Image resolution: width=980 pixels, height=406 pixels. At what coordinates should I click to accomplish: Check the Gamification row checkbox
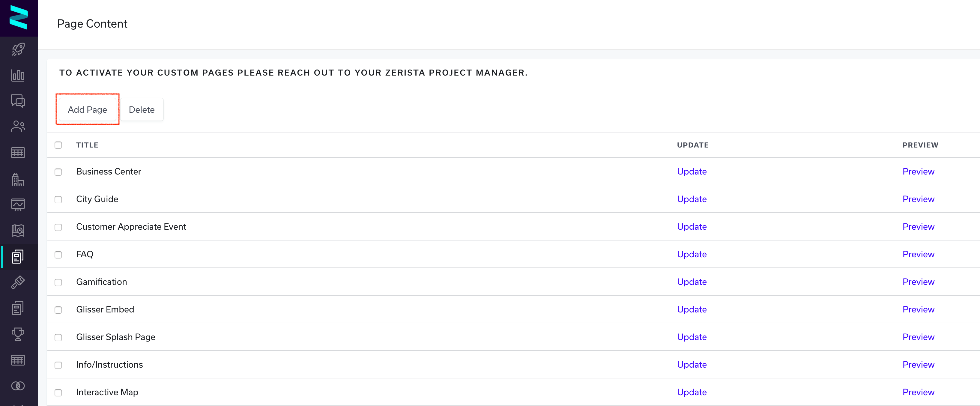coord(58,282)
